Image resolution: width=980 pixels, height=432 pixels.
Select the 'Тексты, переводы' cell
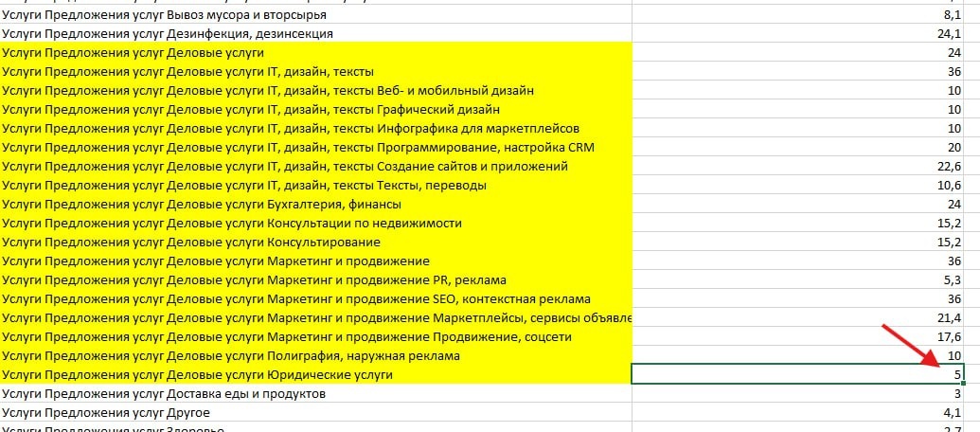click(315, 185)
